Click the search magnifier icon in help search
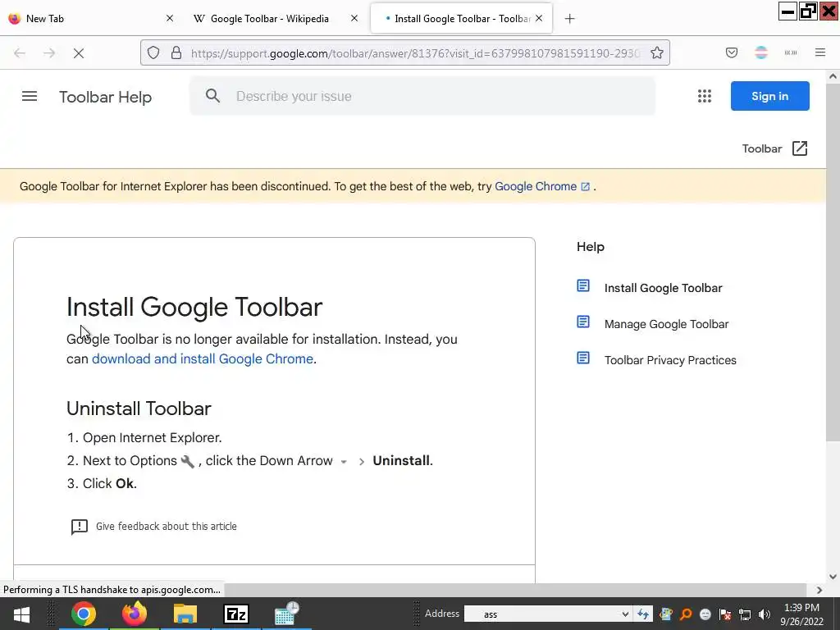Viewport: 840px width, 630px height. [x=212, y=96]
